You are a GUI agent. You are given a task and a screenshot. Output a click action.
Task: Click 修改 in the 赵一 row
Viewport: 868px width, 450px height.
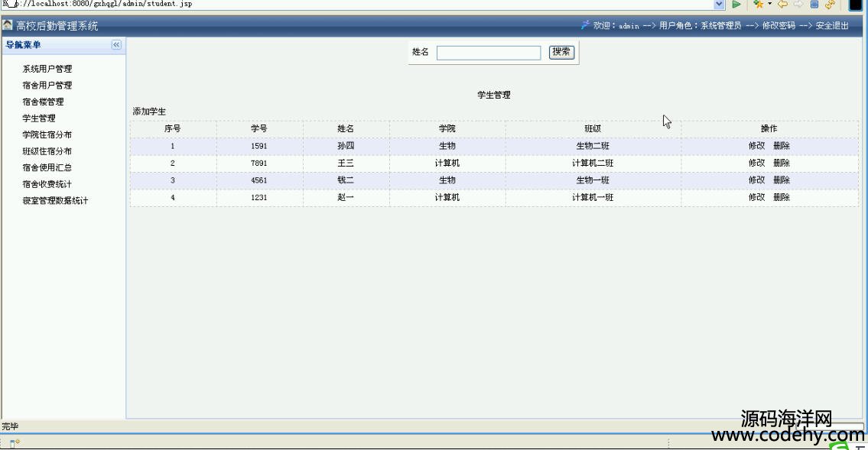757,197
